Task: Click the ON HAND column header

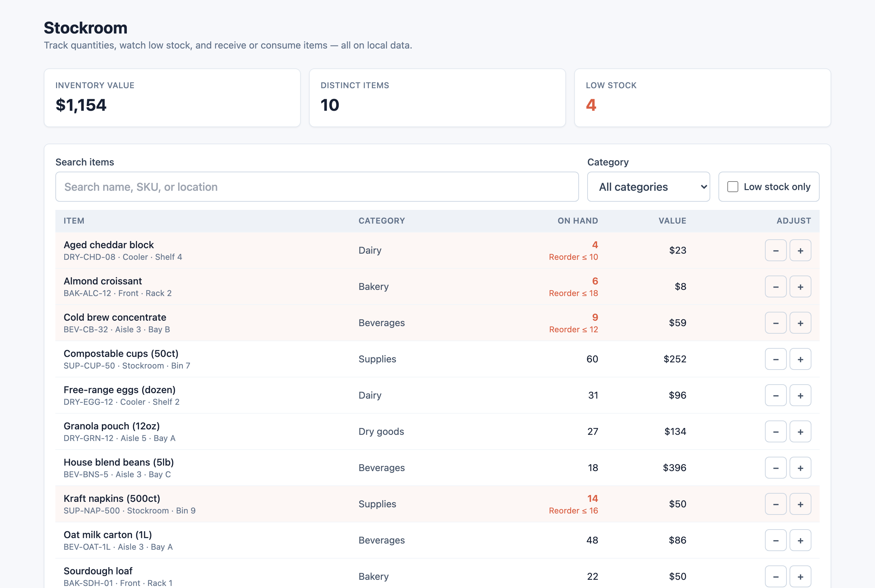Action: pos(578,221)
